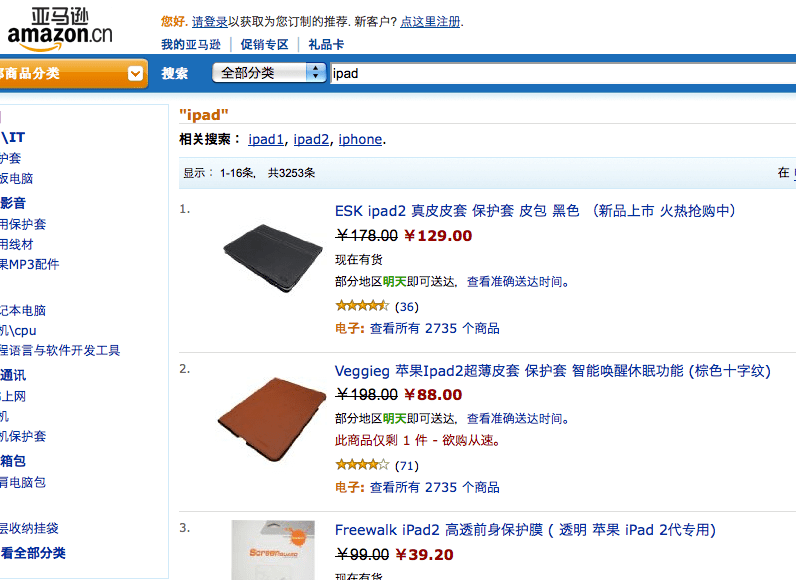This screenshot has width=796, height=580.
Task: Click the black ESK case thumbnail
Action: click(273, 258)
